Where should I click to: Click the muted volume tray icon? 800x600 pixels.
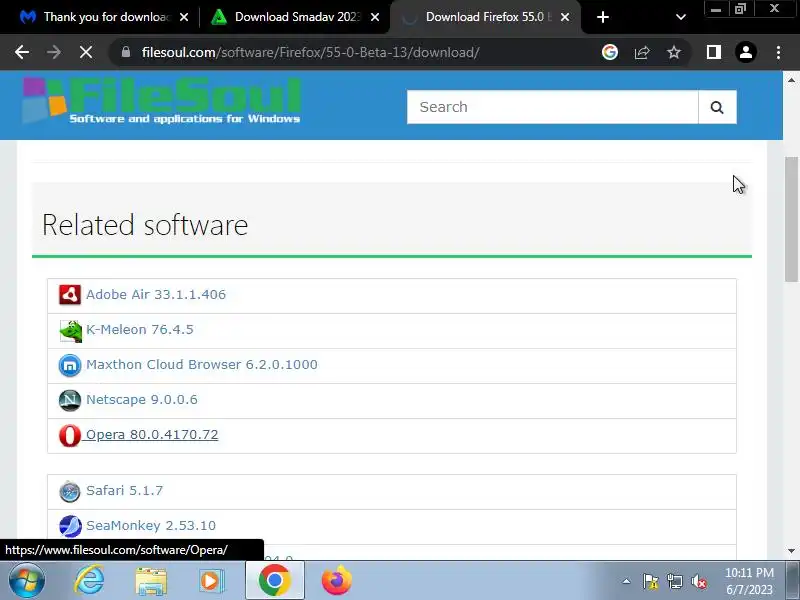click(x=699, y=581)
